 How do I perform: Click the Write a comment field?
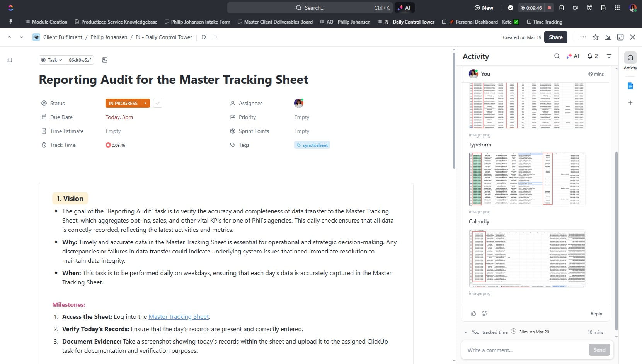click(x=526, y=350)
